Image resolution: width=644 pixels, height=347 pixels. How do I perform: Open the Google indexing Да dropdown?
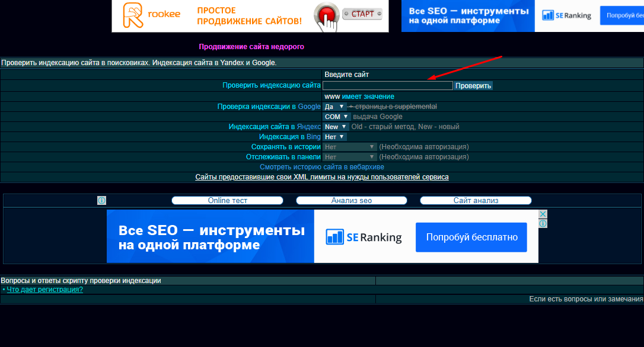pyautogui.click(x=334, y=107)
